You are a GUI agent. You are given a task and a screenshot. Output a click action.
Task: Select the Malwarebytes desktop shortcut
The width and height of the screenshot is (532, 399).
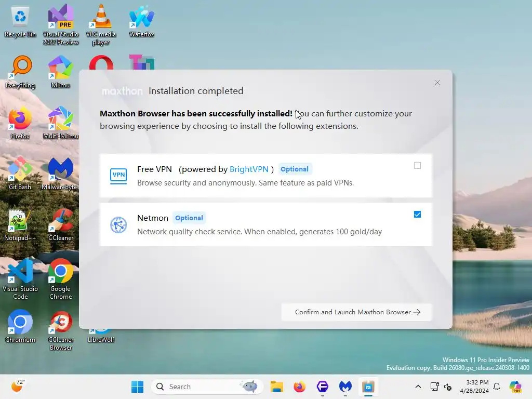(x=60, y=175)
